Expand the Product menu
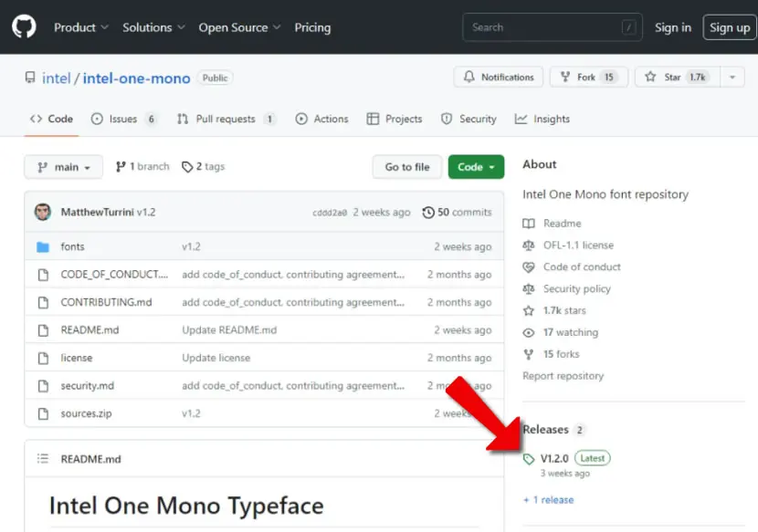The width and height of the screenshot is (758, 532). [x=80, y=27]
